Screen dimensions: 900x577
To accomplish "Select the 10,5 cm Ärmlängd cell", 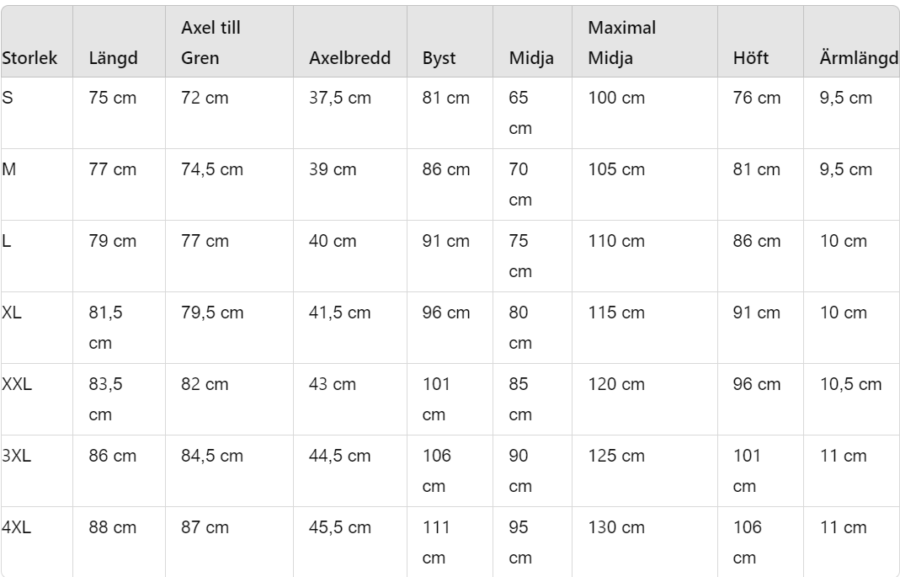I will [850, 384].
